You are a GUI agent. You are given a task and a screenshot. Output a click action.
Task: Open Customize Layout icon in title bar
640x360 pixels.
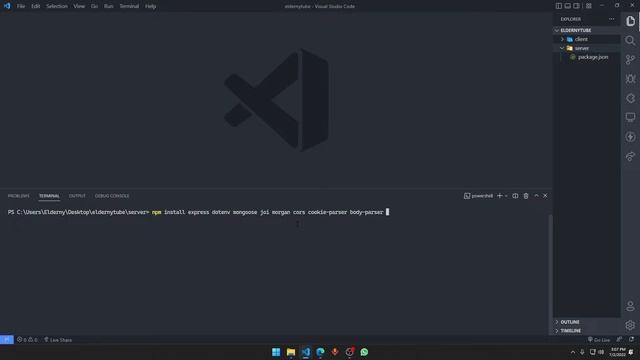589,6
